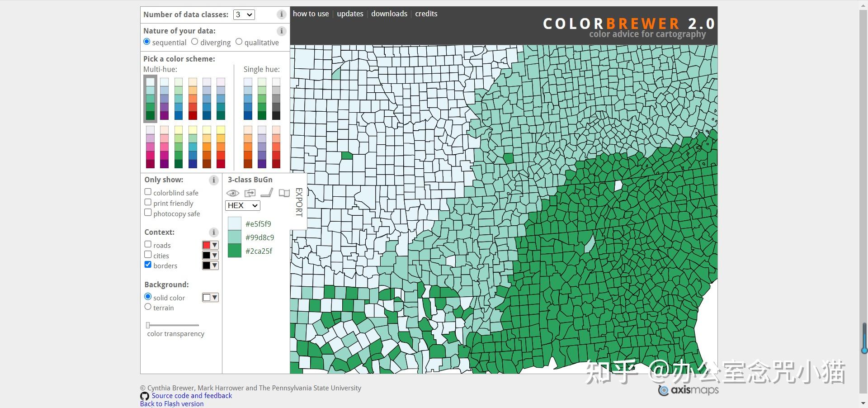
Task: Select the single-hue blue color scheme
Action: point(248,99)
